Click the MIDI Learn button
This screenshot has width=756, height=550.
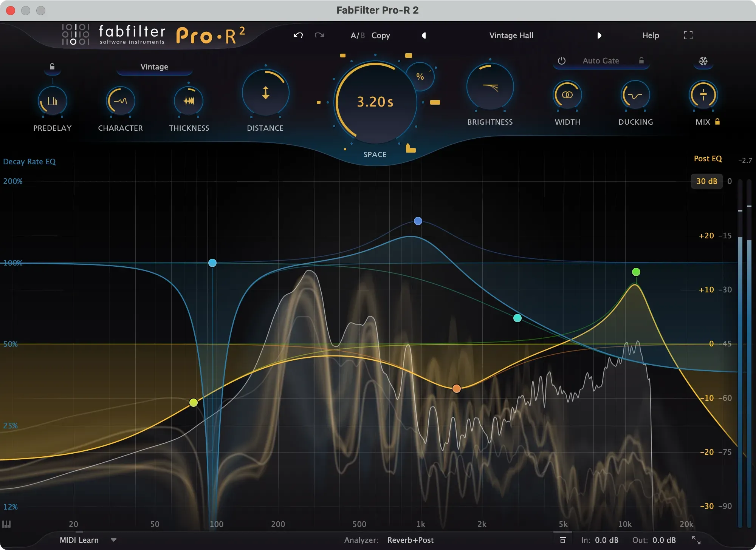79,540
